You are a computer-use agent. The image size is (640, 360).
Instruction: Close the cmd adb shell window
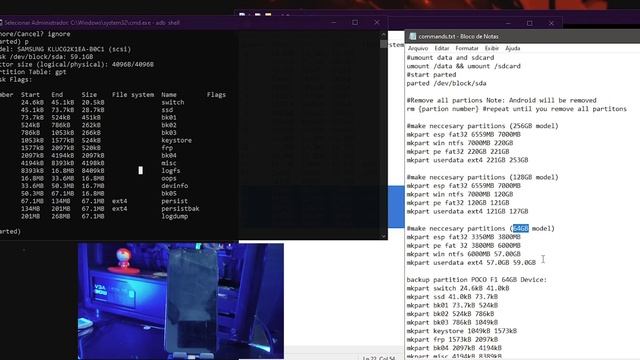[377, 22]
